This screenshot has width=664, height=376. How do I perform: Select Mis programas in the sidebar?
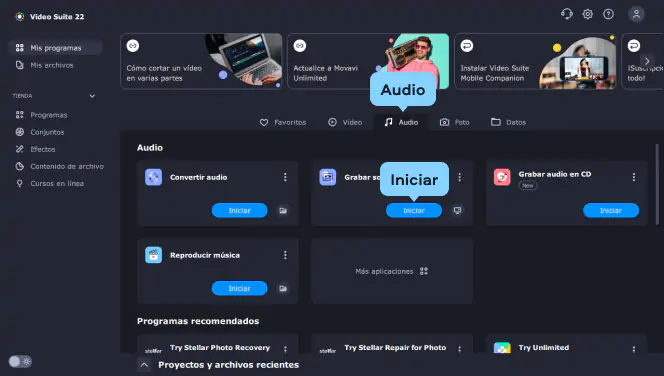coord(55,48)
